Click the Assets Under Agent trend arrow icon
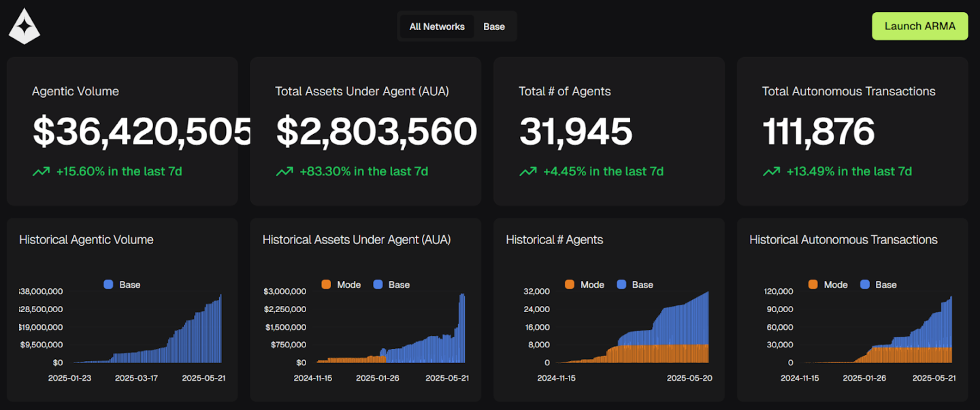This screenshot has width=980, height=410. [x=284, y=171]
